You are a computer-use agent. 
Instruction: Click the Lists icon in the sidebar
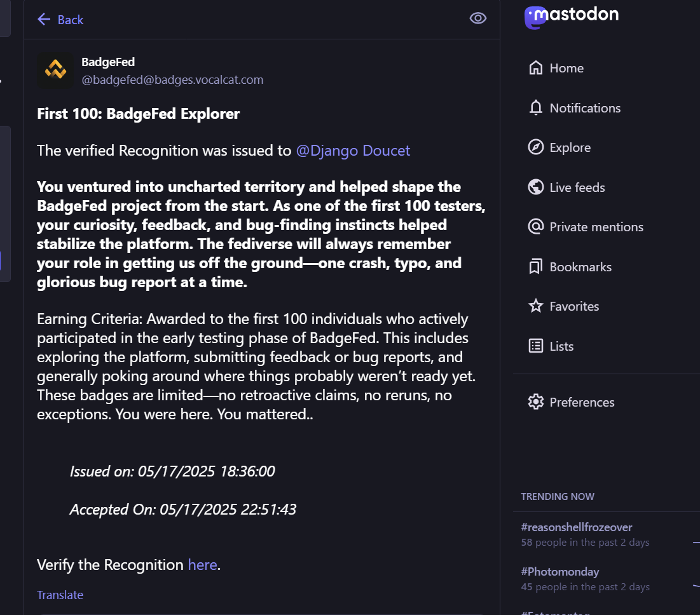click(x=535, y=346)
